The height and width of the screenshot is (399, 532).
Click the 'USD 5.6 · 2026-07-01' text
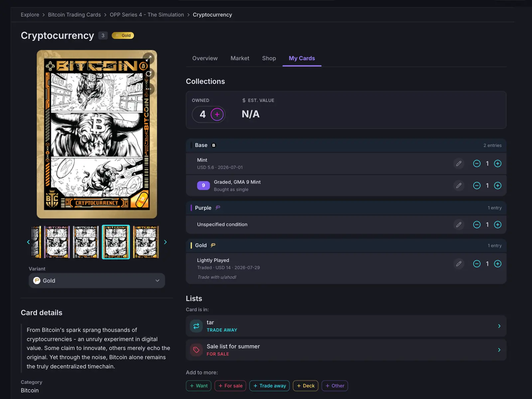[x=220, y=168]
